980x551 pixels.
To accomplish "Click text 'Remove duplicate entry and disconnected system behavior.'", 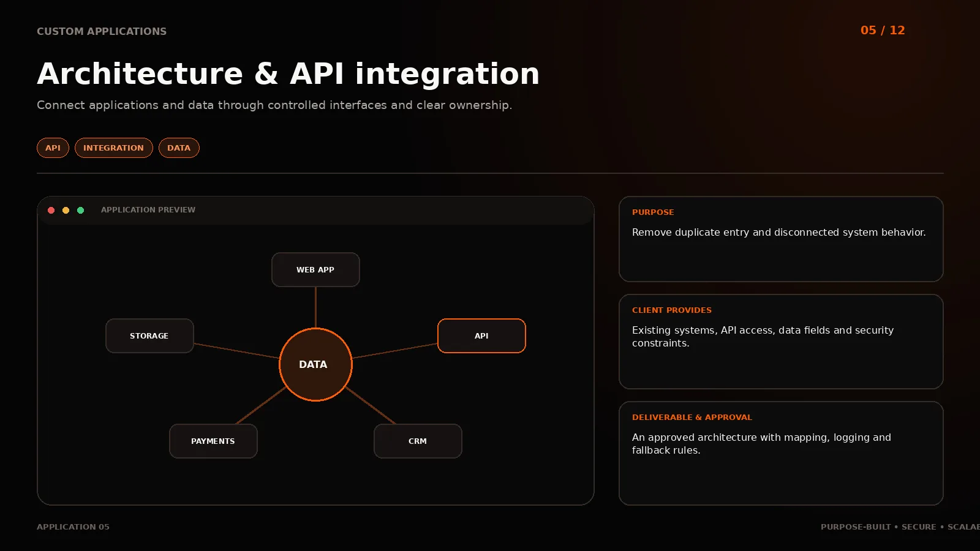I will tap(779, 232).
